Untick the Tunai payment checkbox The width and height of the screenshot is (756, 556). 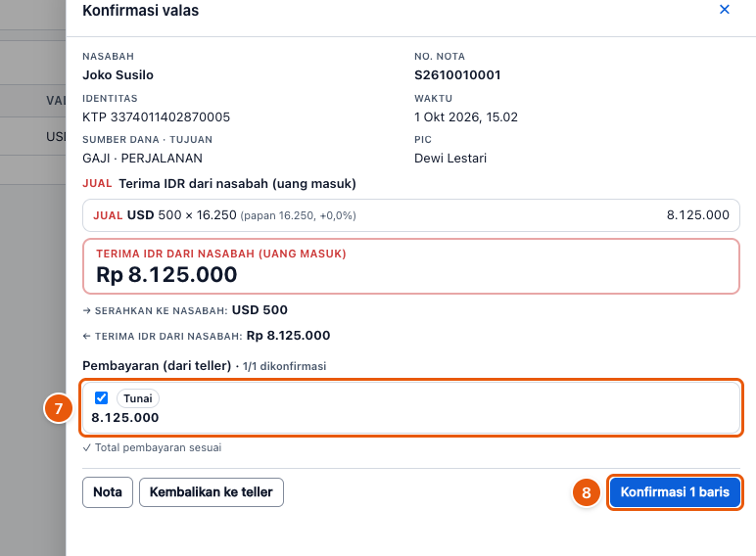(x=101, y=398)
